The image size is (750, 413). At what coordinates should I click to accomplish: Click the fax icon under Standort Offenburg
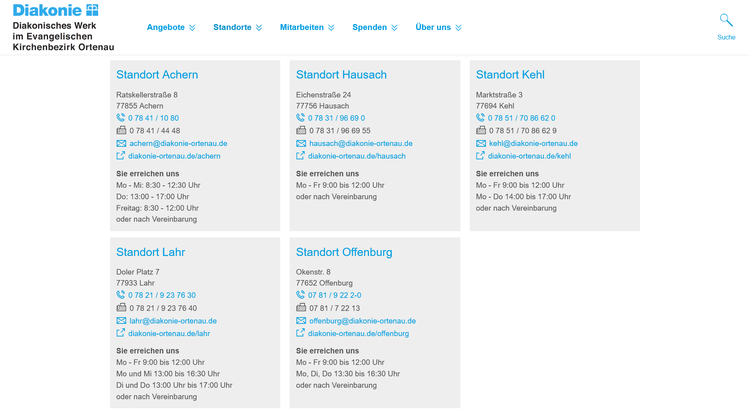[301, 308]
